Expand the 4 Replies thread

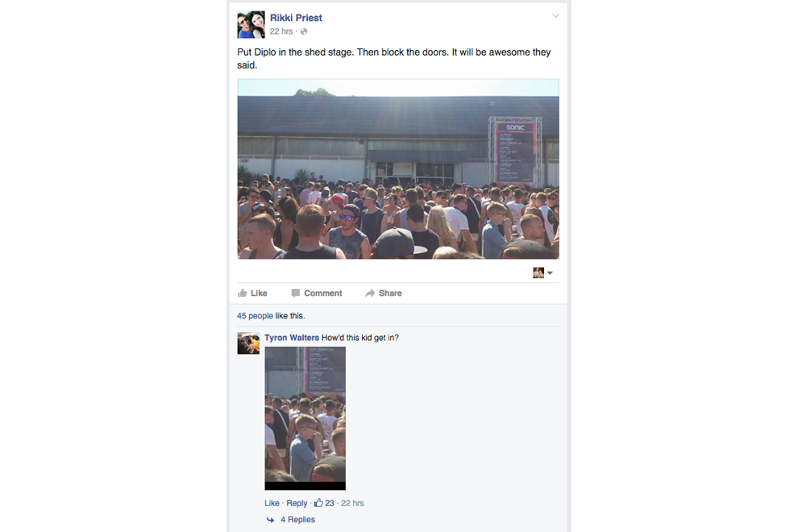pos(297,520)
